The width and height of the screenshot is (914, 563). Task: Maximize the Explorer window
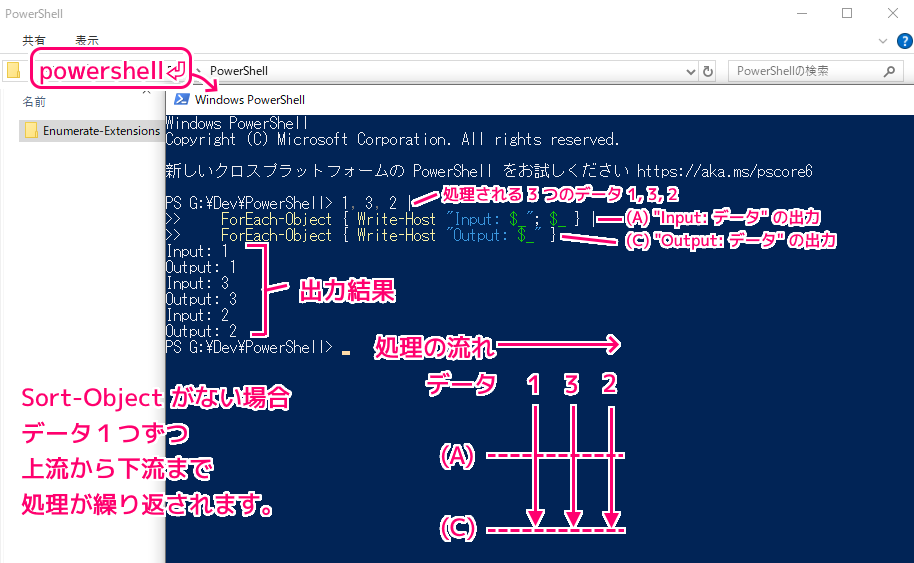click(x=847, y=13)
